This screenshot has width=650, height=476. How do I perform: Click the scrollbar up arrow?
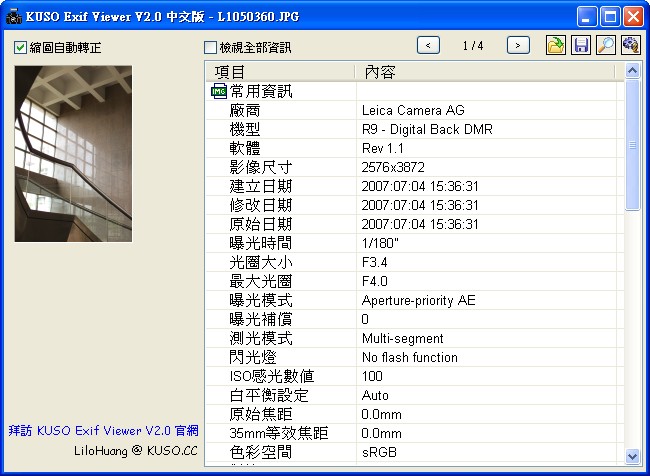632,71
